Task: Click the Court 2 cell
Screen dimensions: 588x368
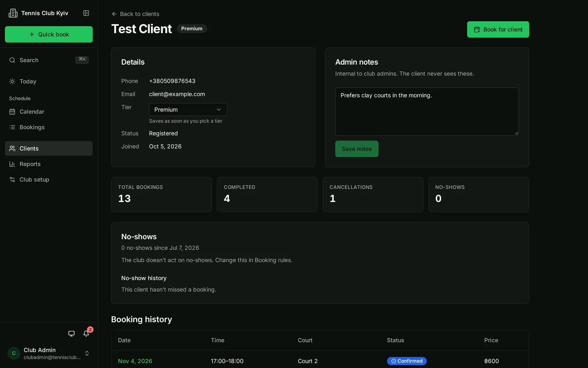Action: tap(308, 361)
